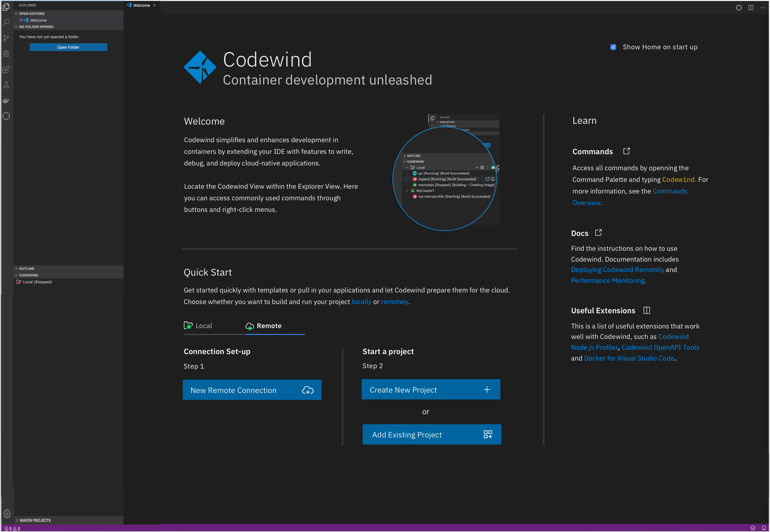Expand the Outline section in the sidebar
This screenshot has height=532, width=770.
pos(26,268)
